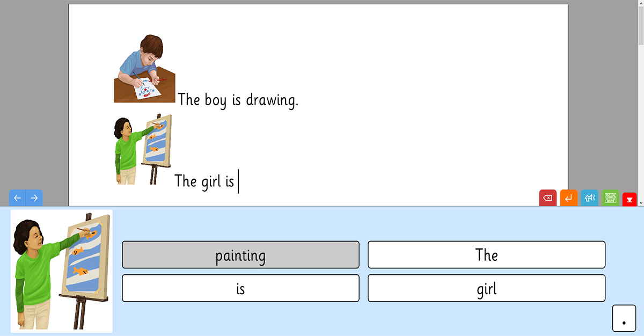The image size is (644, 336).
Task: Add the full stop punctuation cell
Action: 624,318
